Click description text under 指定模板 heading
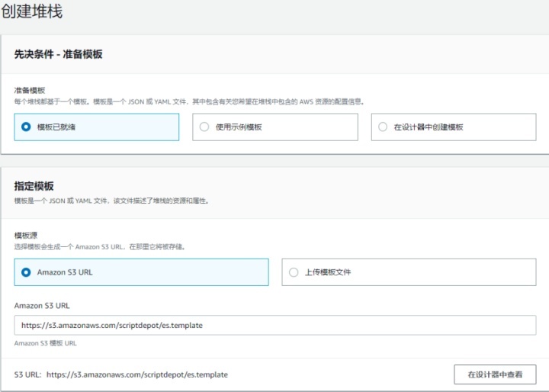 click(x=111, y=201)
